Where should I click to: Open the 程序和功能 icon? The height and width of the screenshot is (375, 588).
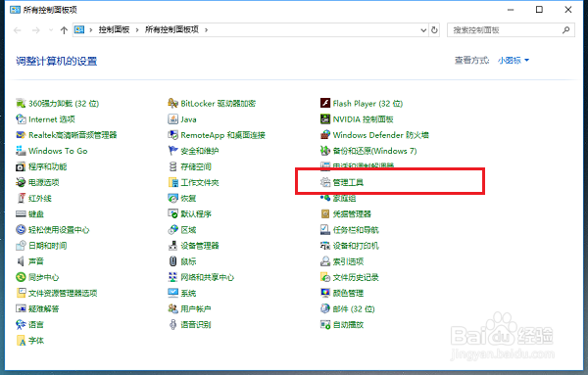[21, 166]
